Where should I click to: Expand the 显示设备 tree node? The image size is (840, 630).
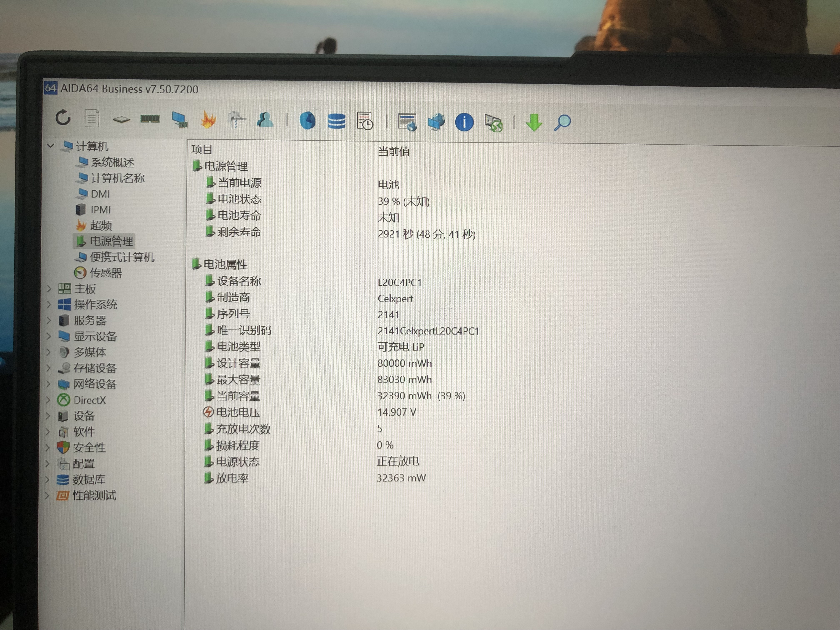(x=49, y=336)
